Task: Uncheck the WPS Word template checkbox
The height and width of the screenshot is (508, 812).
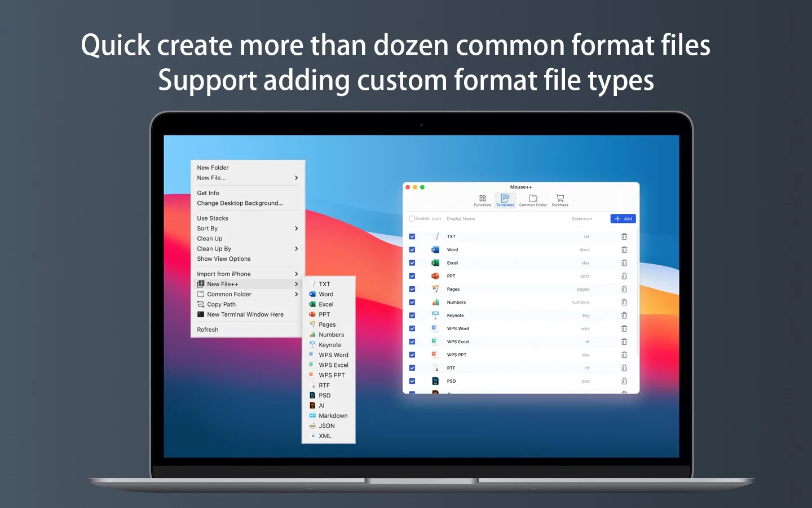Action: [412, 329]
